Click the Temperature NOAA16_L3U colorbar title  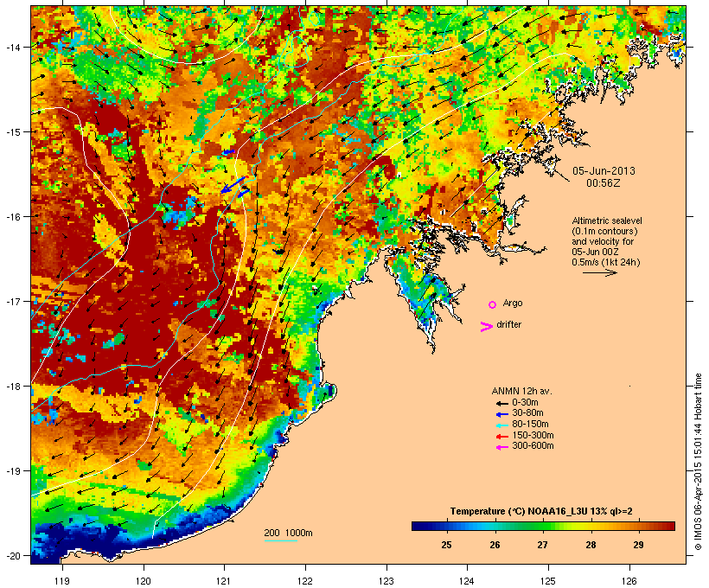[x=541, y=511]
